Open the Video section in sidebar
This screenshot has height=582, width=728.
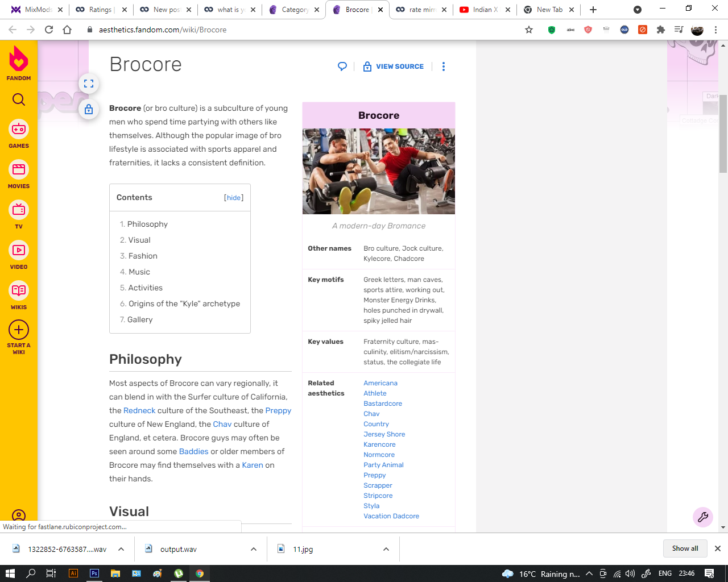[19, 255]
